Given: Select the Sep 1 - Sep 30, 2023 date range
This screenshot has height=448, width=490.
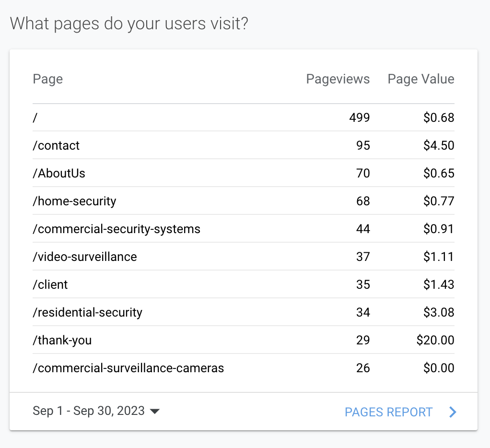Looking at the screenshot, I should pos(89,411).
